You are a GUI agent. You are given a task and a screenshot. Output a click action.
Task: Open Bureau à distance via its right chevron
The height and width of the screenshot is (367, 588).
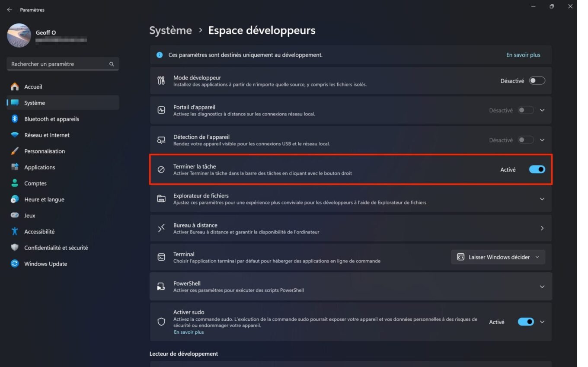pyautogui.click(x=542, y=228)
